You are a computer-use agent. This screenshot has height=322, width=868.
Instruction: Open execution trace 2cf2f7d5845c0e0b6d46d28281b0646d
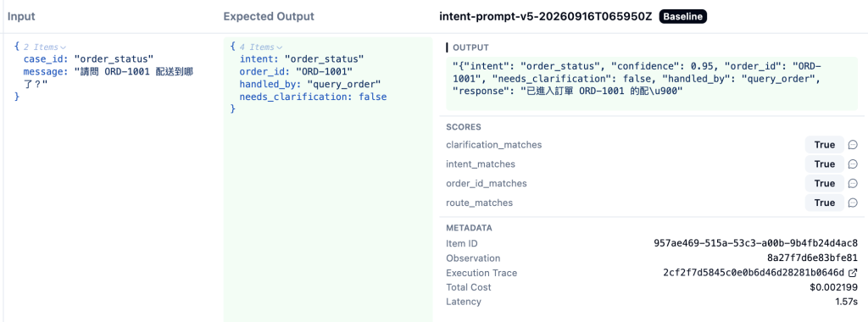point(754,273)
